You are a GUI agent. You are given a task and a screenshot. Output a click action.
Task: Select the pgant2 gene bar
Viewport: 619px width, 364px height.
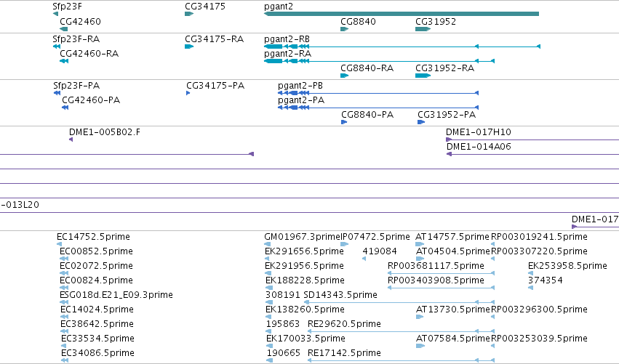pos(402,14)
